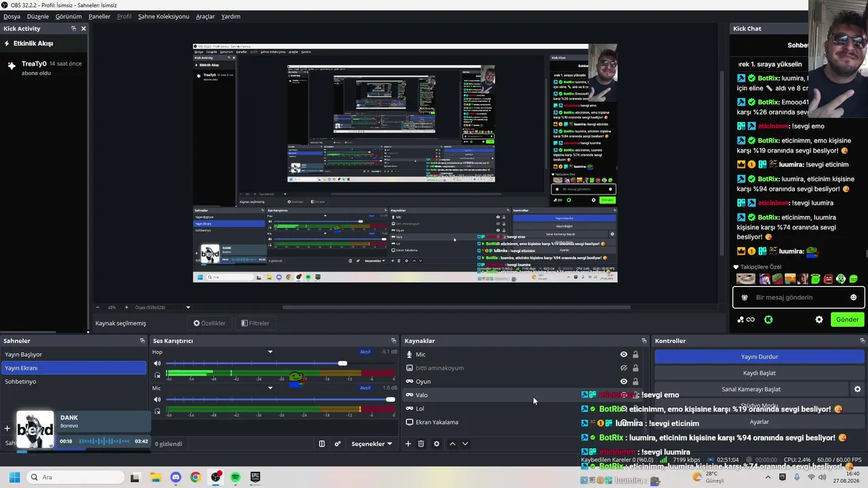
Task: Mute the Mic audio channel speaker icon
Action: [157, 399]
